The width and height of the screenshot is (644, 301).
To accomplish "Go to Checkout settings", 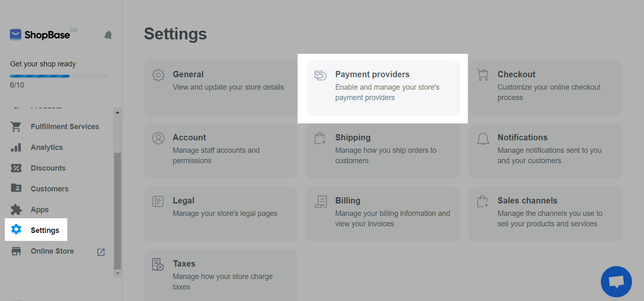I will pyautogui.click(x=545, y=88).
